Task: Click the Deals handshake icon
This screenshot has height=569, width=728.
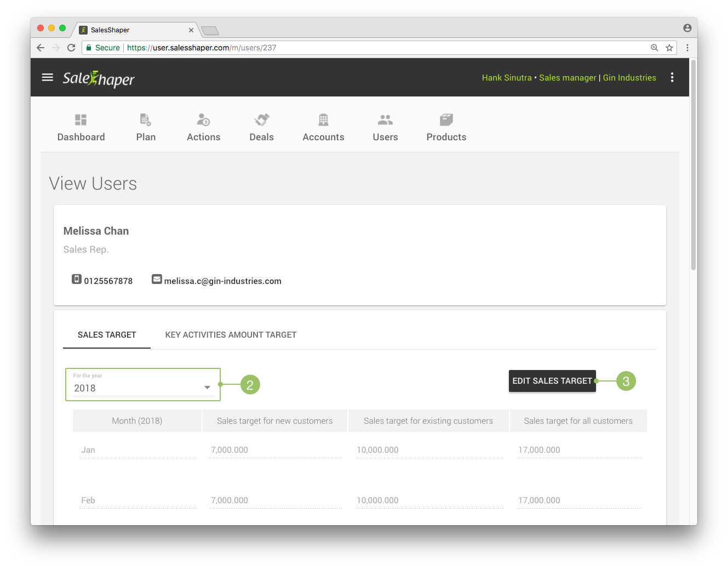Action: pos(262,120)
